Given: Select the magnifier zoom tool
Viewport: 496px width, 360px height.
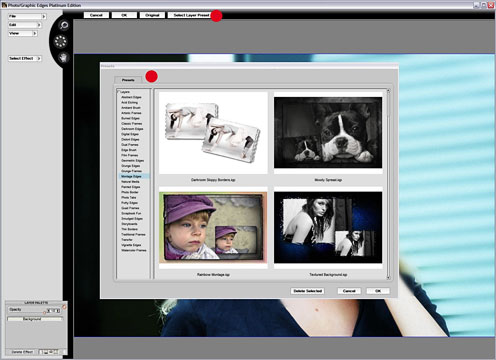Looking at the screenshot, I should tap(63, 25).
